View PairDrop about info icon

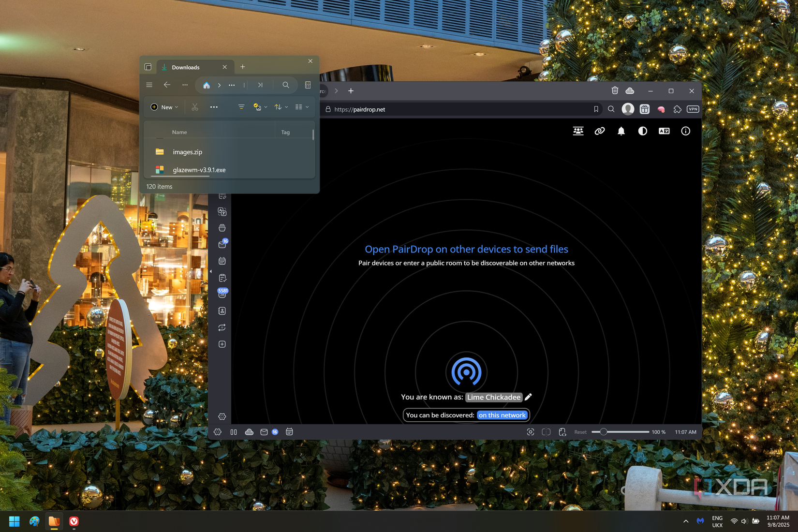point(685,131)
